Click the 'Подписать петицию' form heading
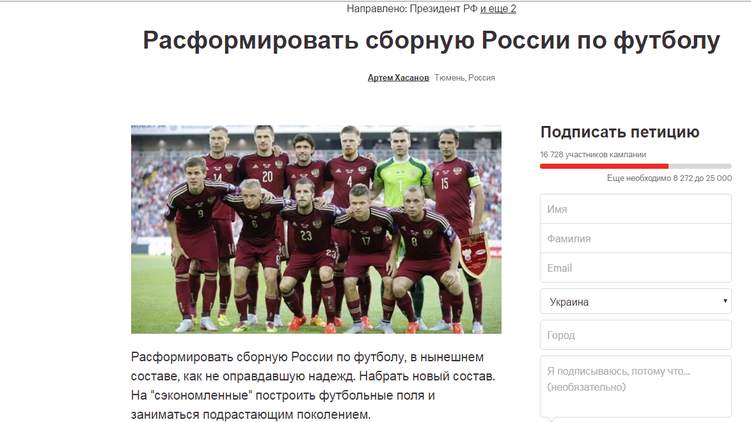 coord(620,132)
